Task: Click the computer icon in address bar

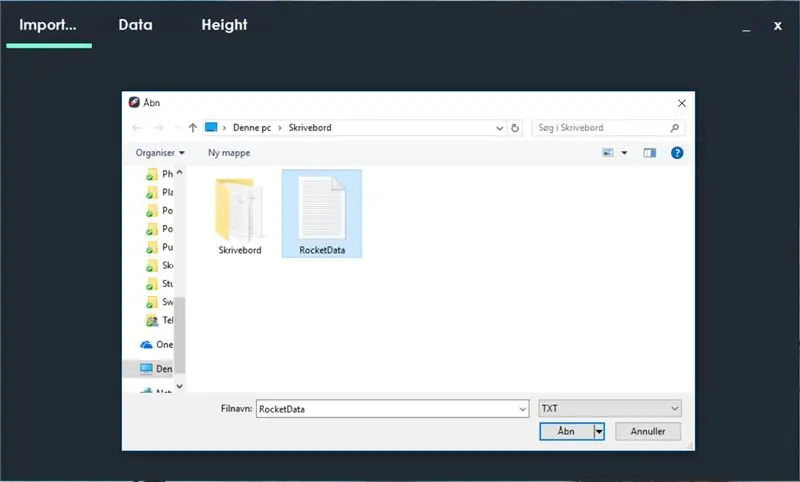Action: [x=211, y=127]
